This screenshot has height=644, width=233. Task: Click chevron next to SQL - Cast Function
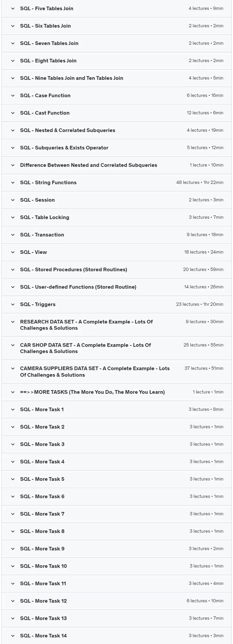pyautogui.click(x=13, y=113)
